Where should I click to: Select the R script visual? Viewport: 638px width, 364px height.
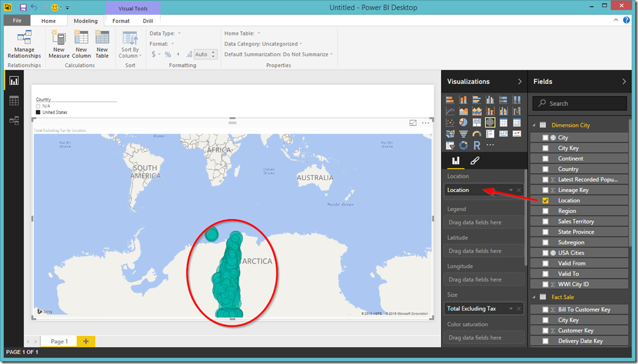[x=477, y=145]
